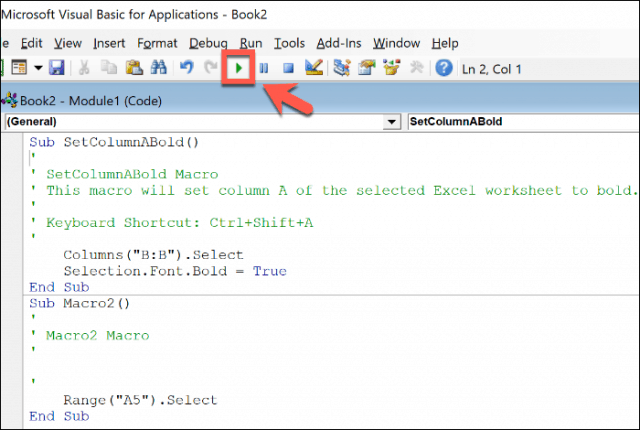The image size is (640, 430).
Task: Click the Find binoculars icon
Action: [158, 68]
